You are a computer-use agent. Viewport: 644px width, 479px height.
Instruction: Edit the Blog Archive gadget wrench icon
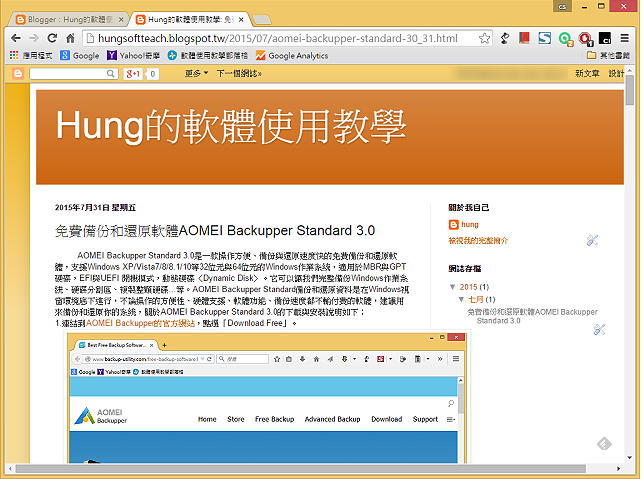coord(599,329)
